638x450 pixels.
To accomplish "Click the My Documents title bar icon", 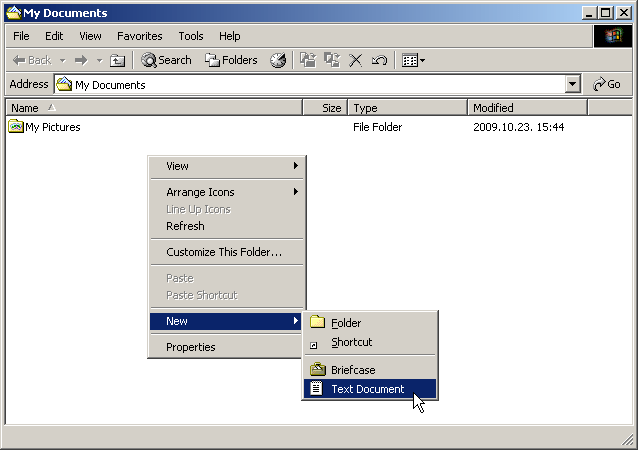I will click(x=13, y=13).
